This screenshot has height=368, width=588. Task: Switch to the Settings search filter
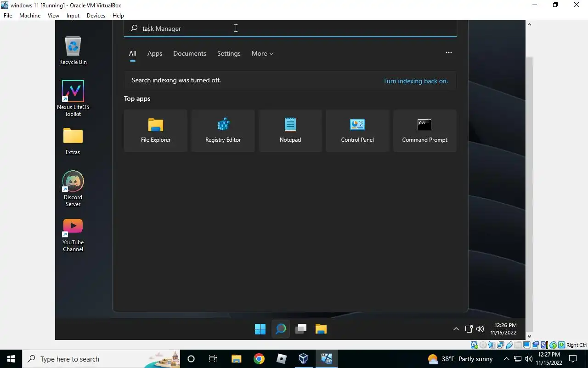click(229, 54)
